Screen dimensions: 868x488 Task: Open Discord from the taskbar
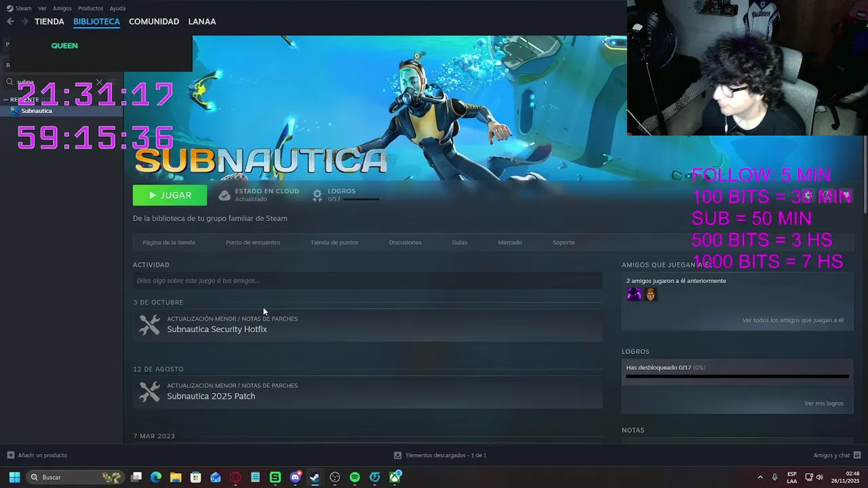click(296, 477)
